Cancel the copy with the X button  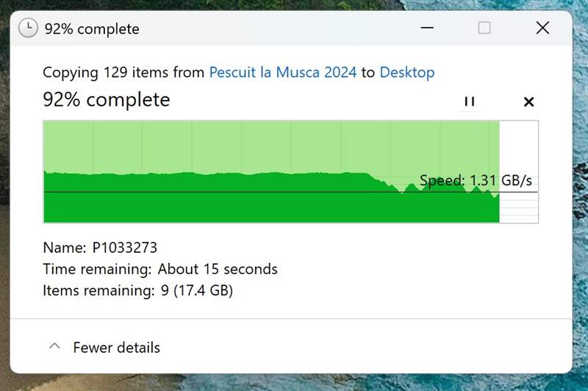528,101
